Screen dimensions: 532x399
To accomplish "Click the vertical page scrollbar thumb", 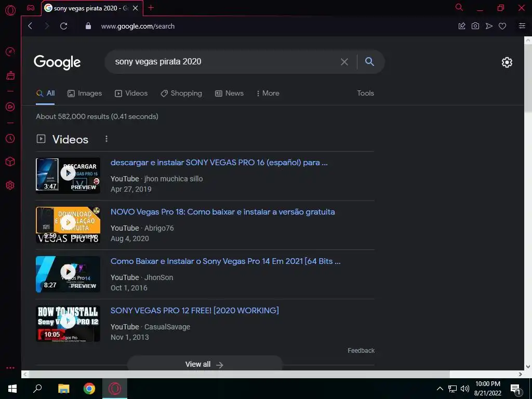I will 528,77.
